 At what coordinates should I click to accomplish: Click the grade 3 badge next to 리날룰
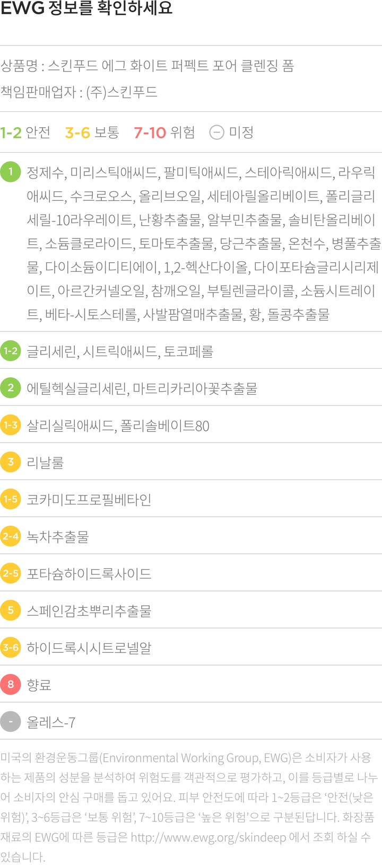coord(11,462)
